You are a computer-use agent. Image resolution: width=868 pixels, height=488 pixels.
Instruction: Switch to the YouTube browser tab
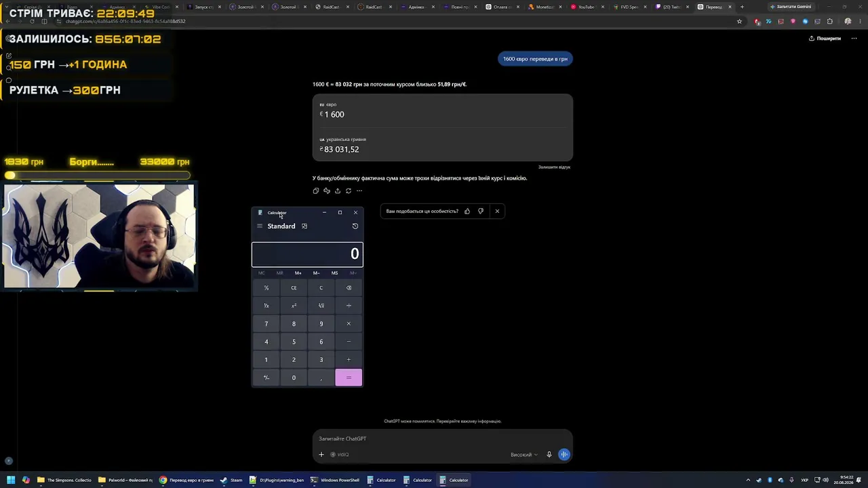[586, 7]
